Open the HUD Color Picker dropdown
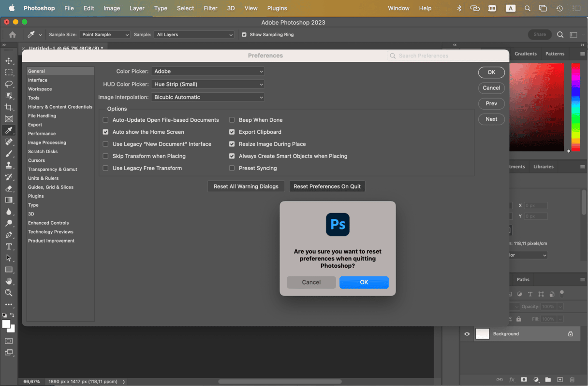Image resolution: width=588 pixels, height=386 pixels. (x=208, y=85)
